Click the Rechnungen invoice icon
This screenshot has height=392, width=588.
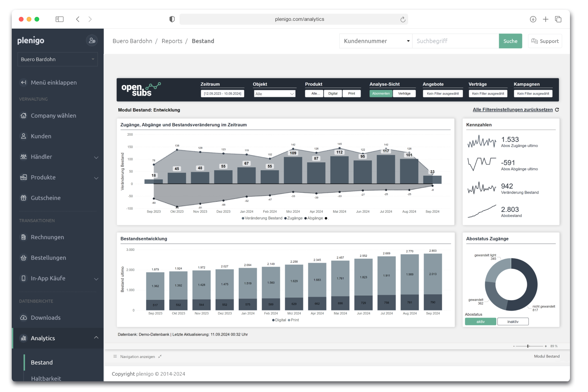[x=24, y=237]
